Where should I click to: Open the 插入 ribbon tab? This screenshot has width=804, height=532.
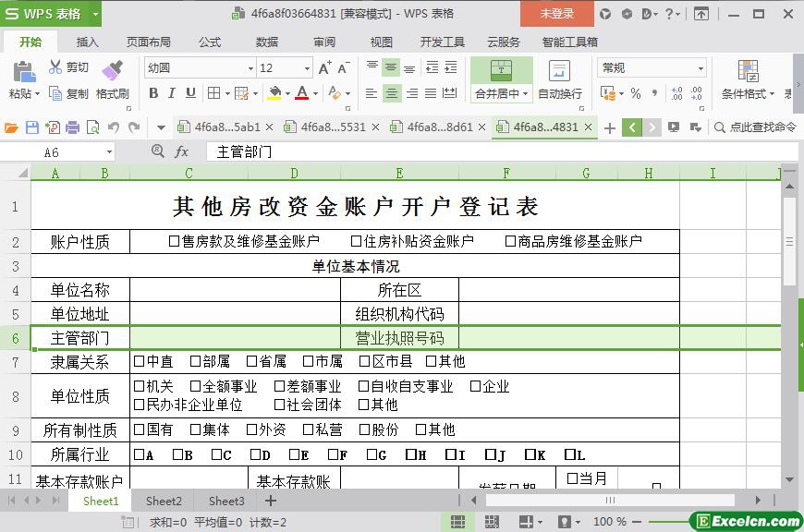click(87, 42)
